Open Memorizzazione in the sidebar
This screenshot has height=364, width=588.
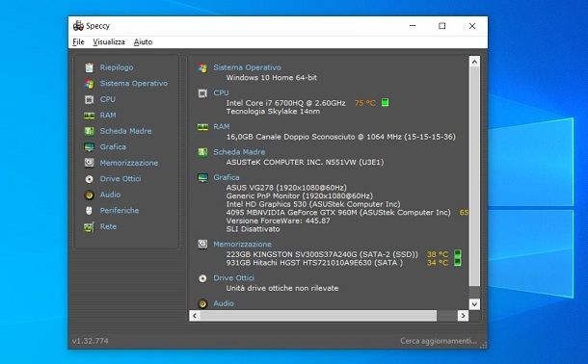pyautogui.click(x=128, y=163)
